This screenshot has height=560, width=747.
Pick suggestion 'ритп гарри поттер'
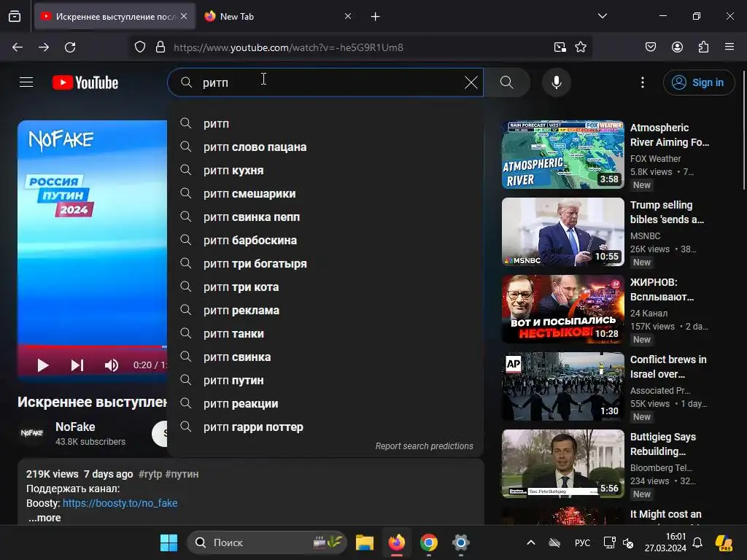click(325, 427)
